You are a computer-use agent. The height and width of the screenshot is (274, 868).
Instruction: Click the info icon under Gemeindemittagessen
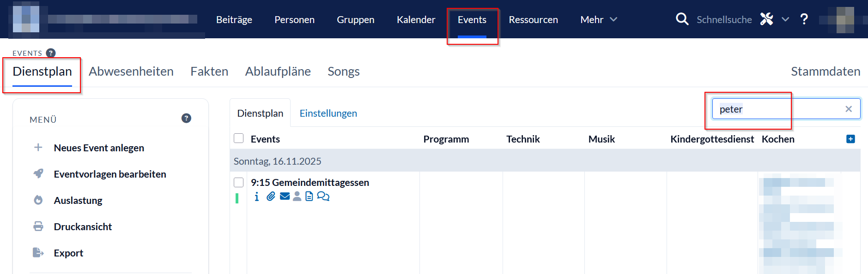[x=257, y=197]
